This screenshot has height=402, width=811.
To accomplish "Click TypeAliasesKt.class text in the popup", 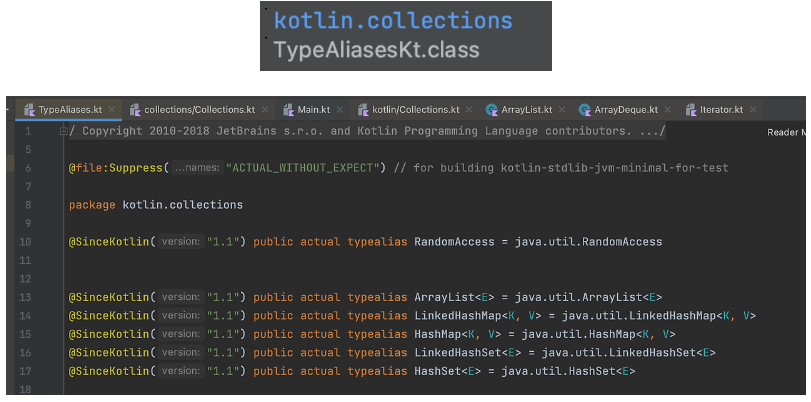I will (377, 50).
